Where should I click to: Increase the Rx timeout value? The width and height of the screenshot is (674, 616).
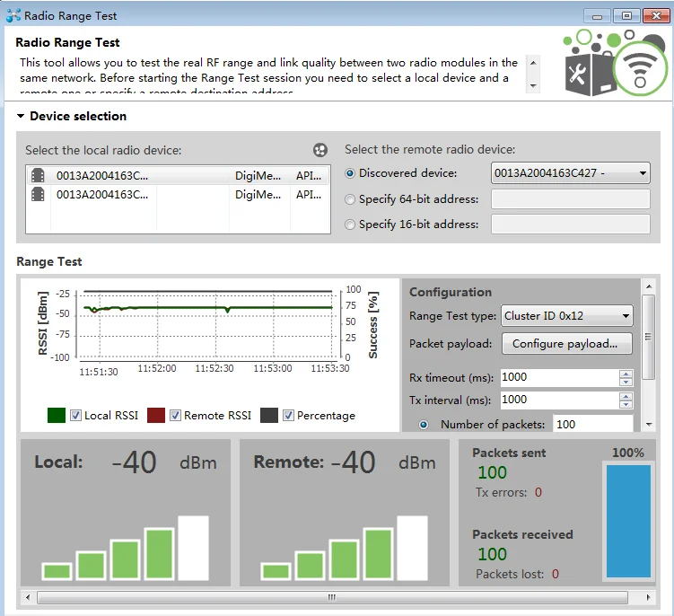pyautogui.click(x=626, y=374)
